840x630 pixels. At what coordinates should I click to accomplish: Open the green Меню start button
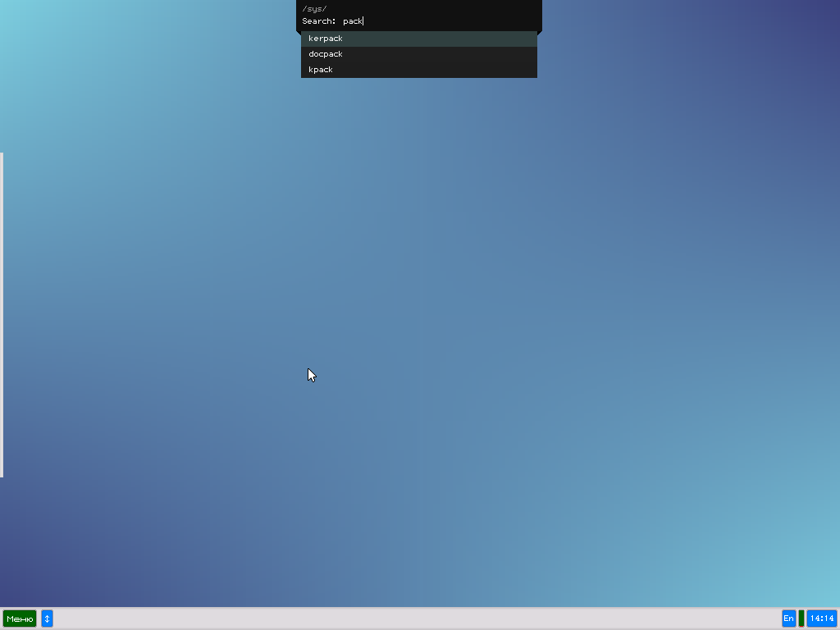(20, 619)
